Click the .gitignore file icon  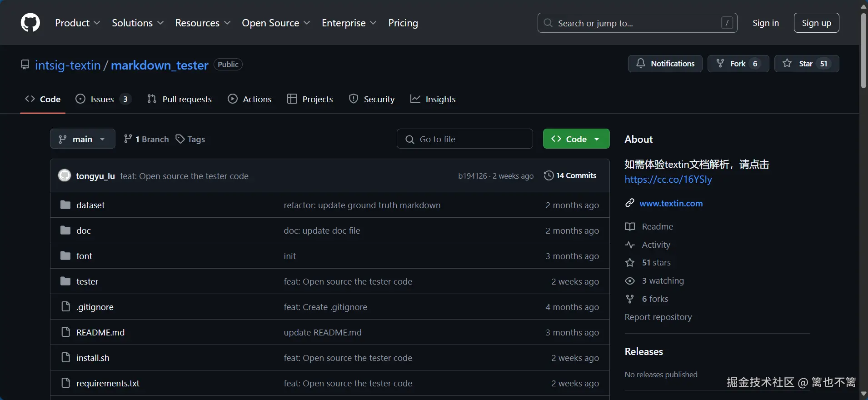(65, 306)
